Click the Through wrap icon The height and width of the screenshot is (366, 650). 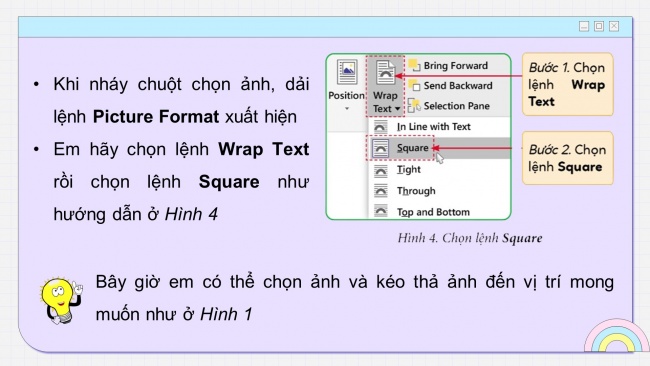pyautogui.click(x=381, y=191)
